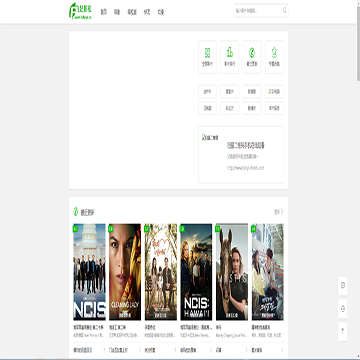
Task: Click the URL link in the QR code card
Action: [x=245, y=168]
